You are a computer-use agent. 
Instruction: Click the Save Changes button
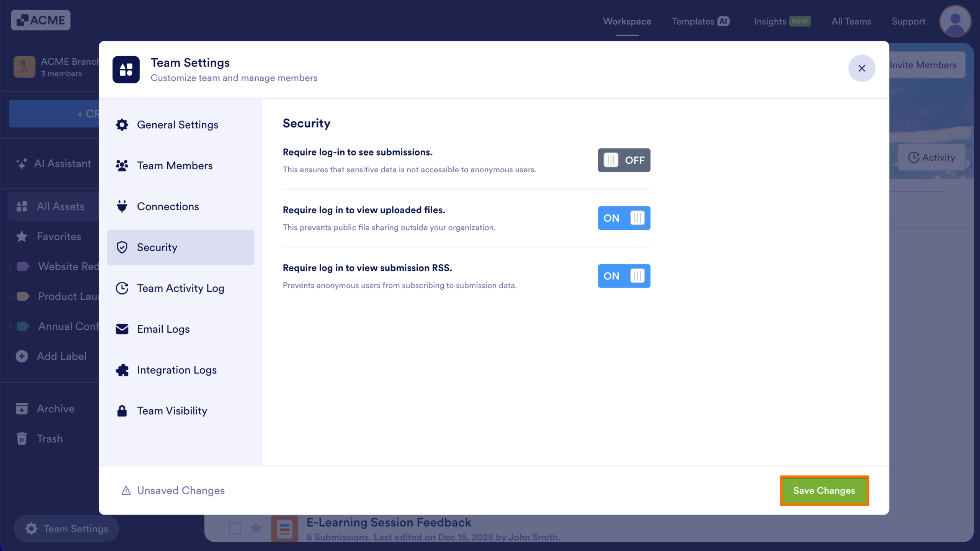pos(824,491)
